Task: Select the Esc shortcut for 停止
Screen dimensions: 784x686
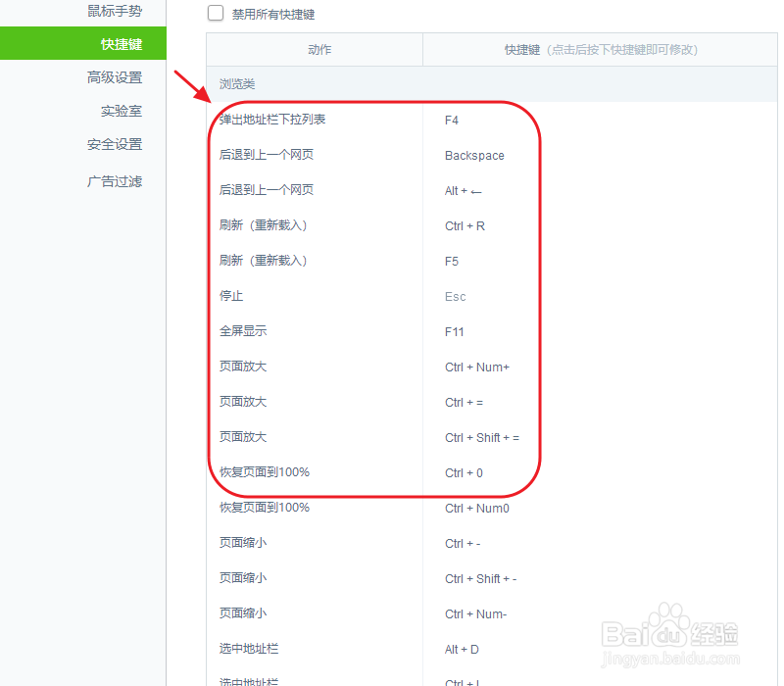Action: click(x=456, y=297)
